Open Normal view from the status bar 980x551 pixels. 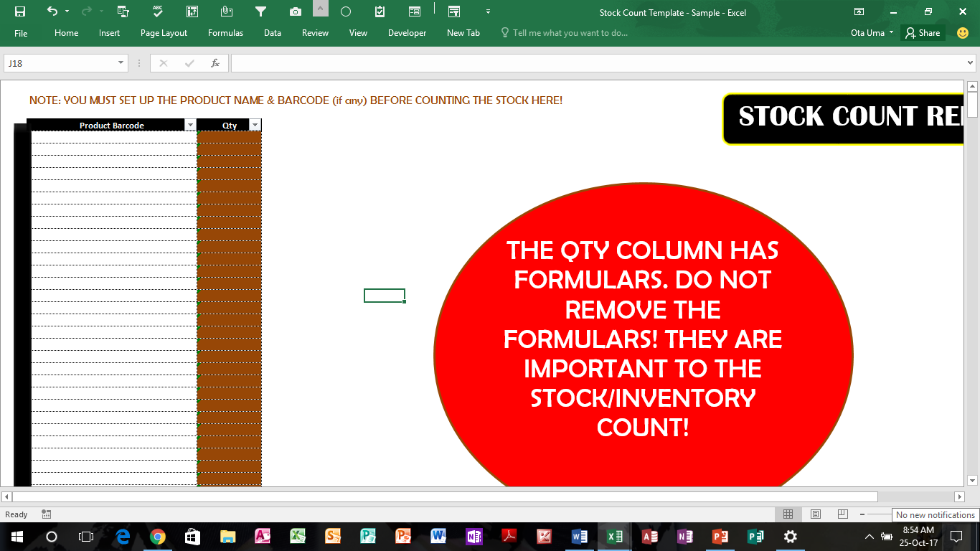[788, 514]
